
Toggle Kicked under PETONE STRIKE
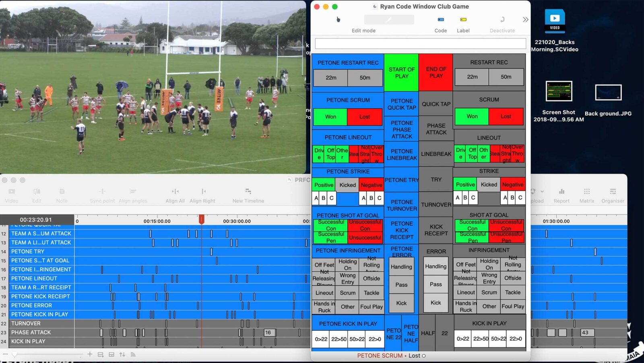point(347,185)
